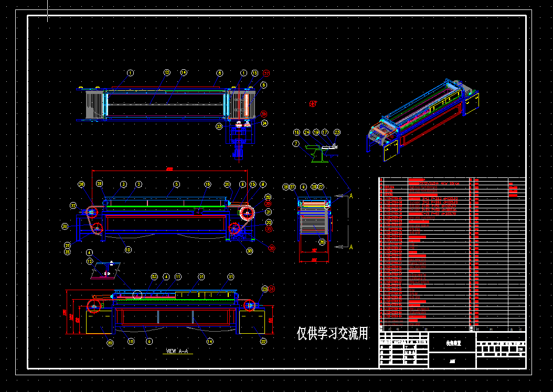
Task: Select part balloon number 18
Action: coord(208,184)
